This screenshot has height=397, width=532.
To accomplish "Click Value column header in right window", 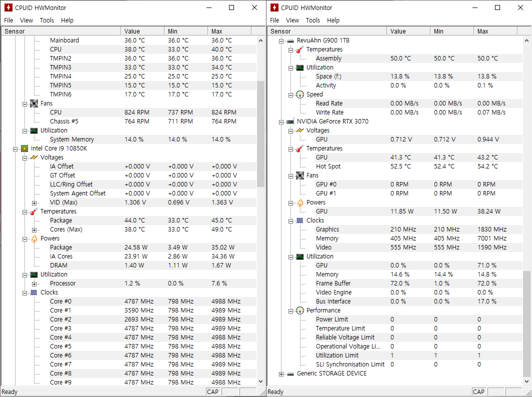I will [408, 31].
